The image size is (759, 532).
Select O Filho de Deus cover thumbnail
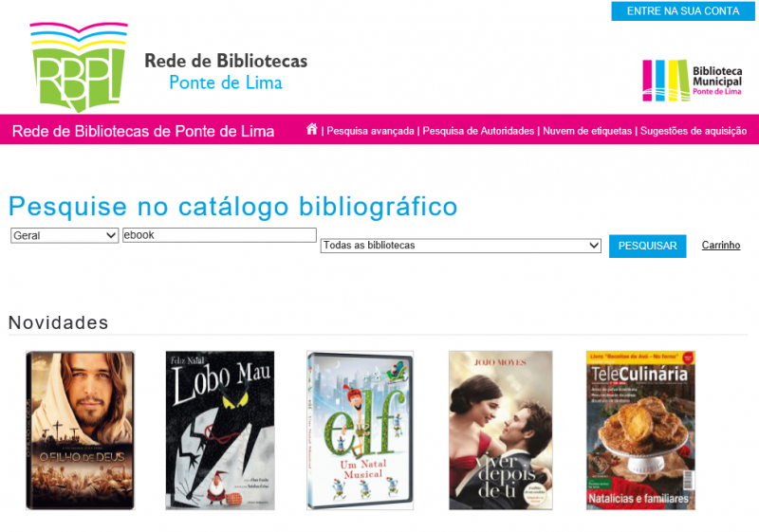coord(81,430)
